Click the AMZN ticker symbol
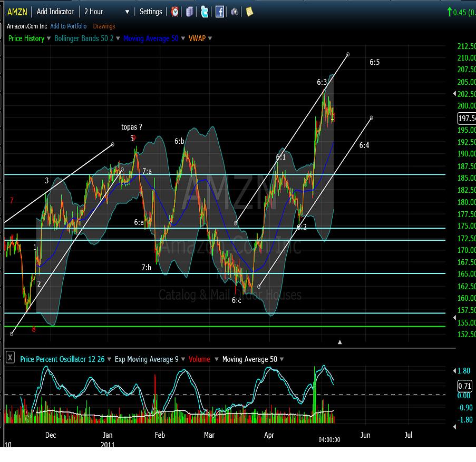476x462 pixels. 17,12
